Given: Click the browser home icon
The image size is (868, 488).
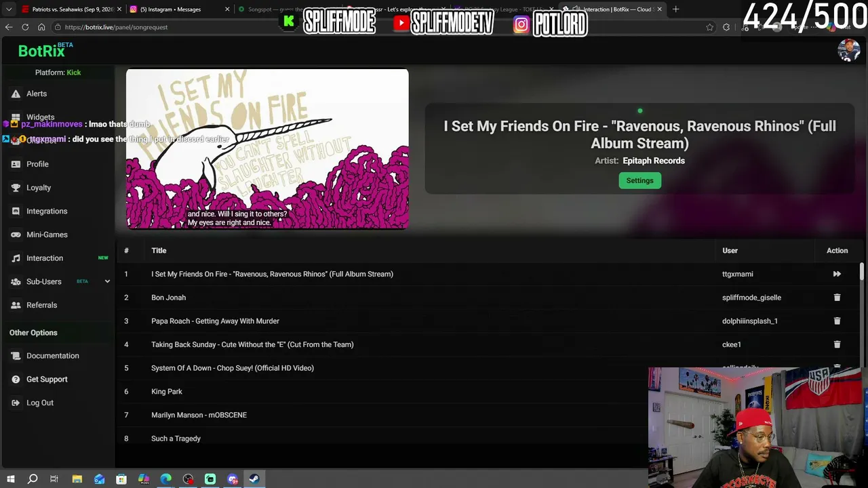Looking at the screenshot, I should 41,27.
